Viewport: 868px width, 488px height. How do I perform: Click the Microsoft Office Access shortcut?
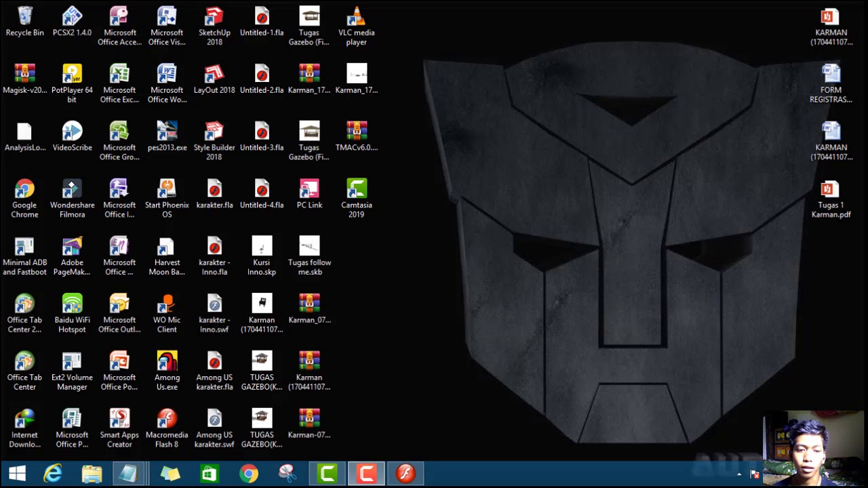pos(119,27)
